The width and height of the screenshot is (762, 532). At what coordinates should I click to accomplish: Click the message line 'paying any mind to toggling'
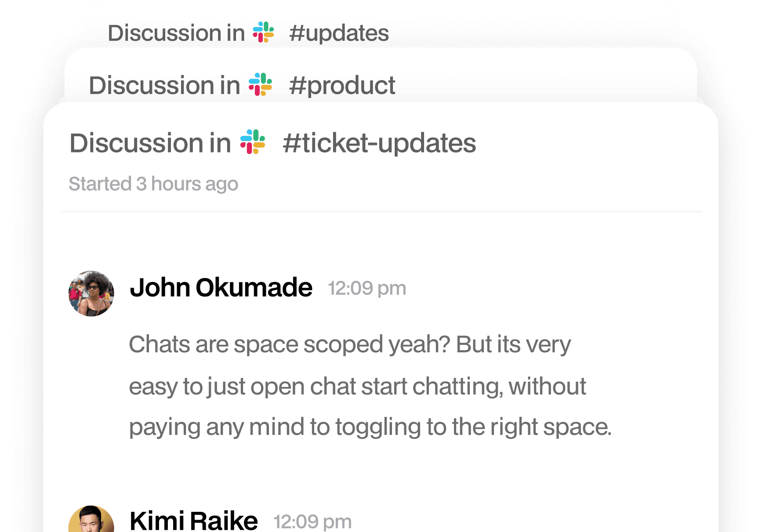[370, 427]
